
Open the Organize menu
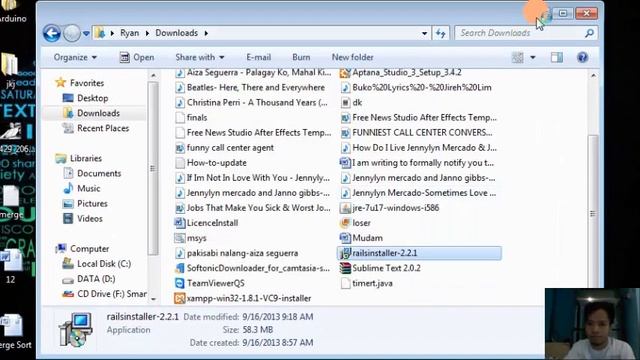coord(75,58)
